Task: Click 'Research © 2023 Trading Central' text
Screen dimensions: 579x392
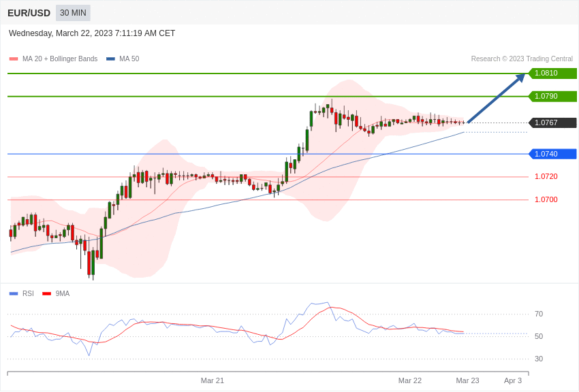Action: coord(522,59)
